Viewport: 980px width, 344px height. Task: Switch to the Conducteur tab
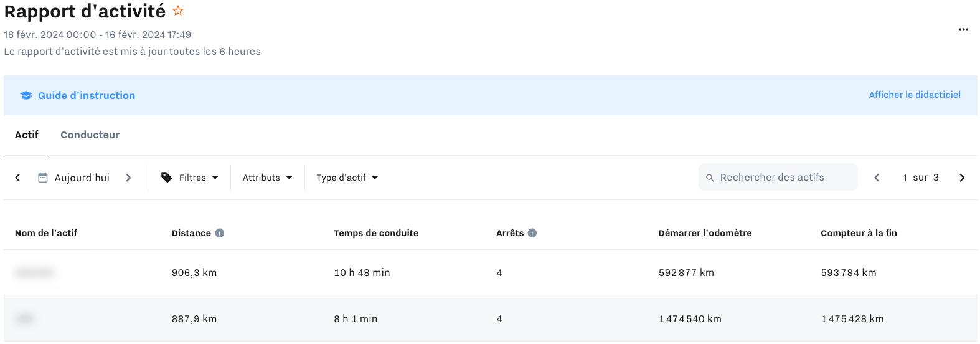click(x=90, y=135)
